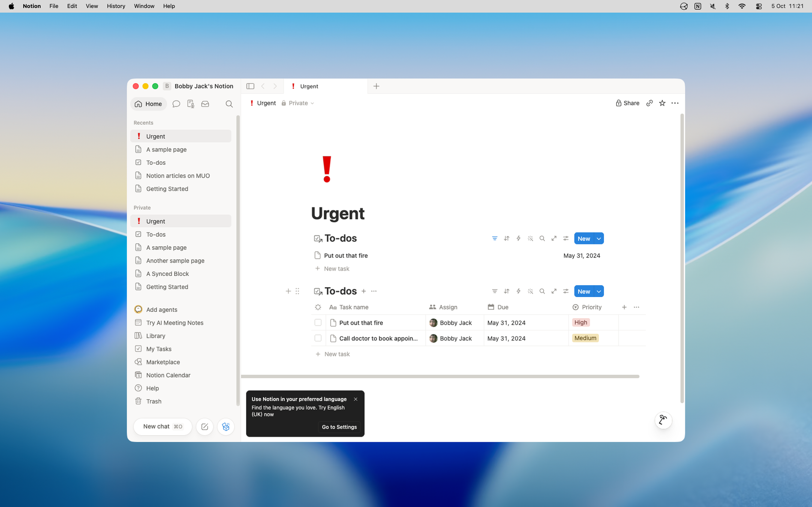Click the Share button
The width and height of the screenshot is (812, 507).
(x=627, y=103)
